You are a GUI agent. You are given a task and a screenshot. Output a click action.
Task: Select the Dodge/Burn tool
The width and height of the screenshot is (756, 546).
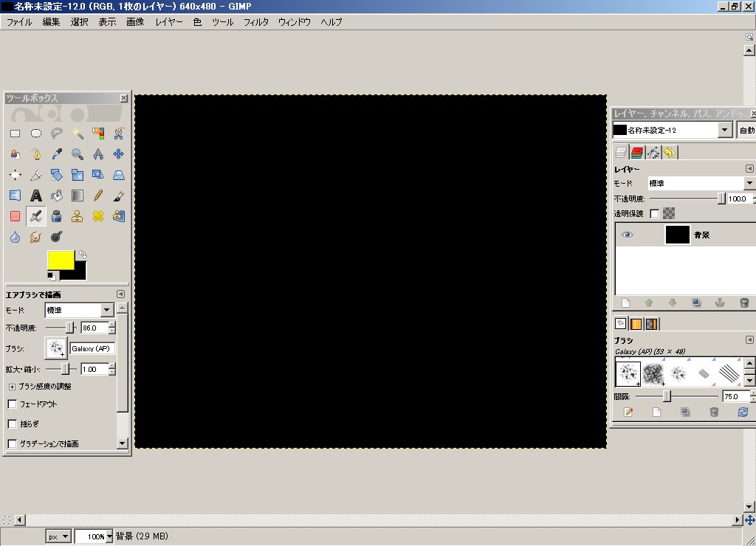[56, 237]
